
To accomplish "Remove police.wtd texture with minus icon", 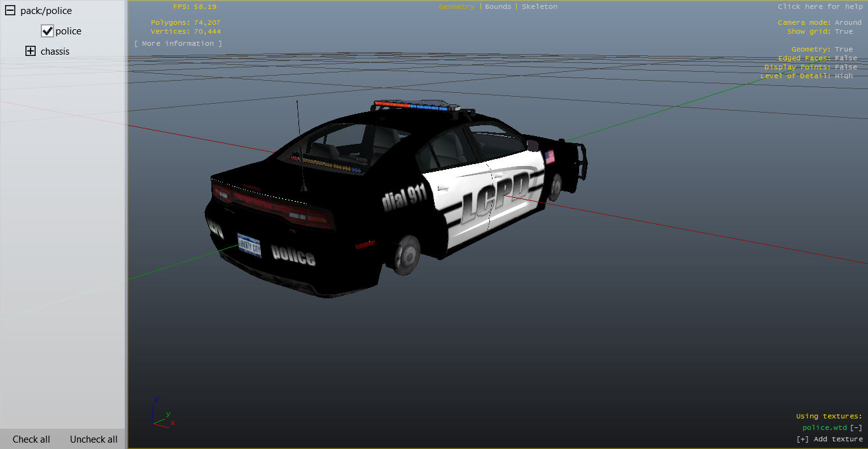I will pyautogui.click(x=856, y=428).
